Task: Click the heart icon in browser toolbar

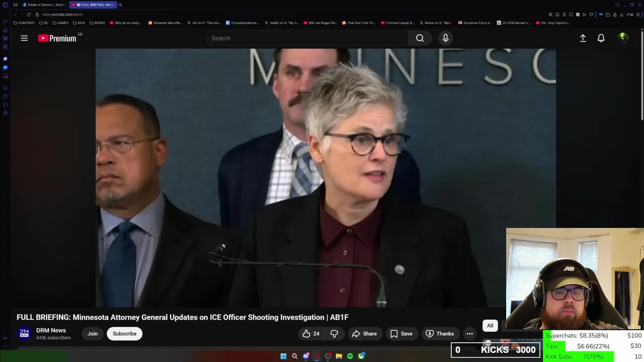Action: pos(591,15)
